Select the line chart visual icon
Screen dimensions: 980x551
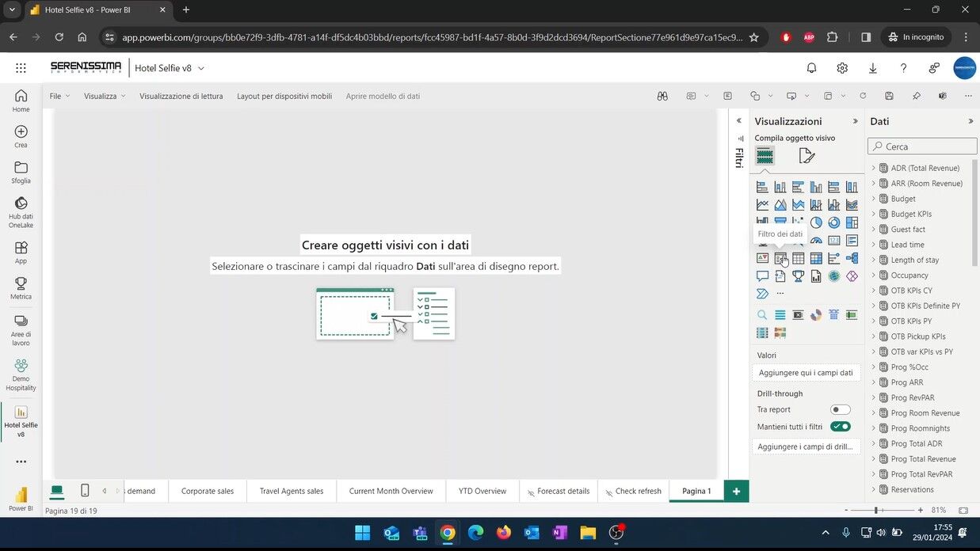pos(762,205)
